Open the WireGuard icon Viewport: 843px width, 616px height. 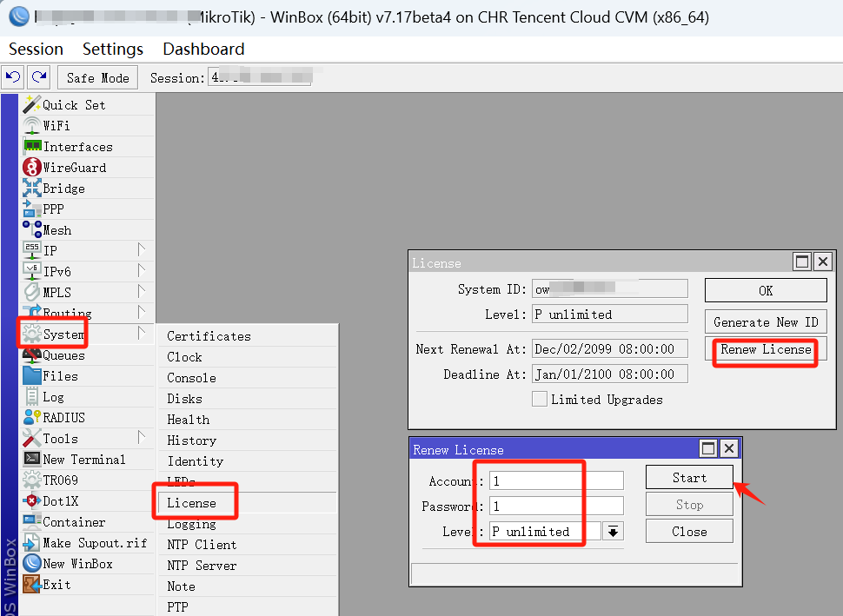point(31,167)
